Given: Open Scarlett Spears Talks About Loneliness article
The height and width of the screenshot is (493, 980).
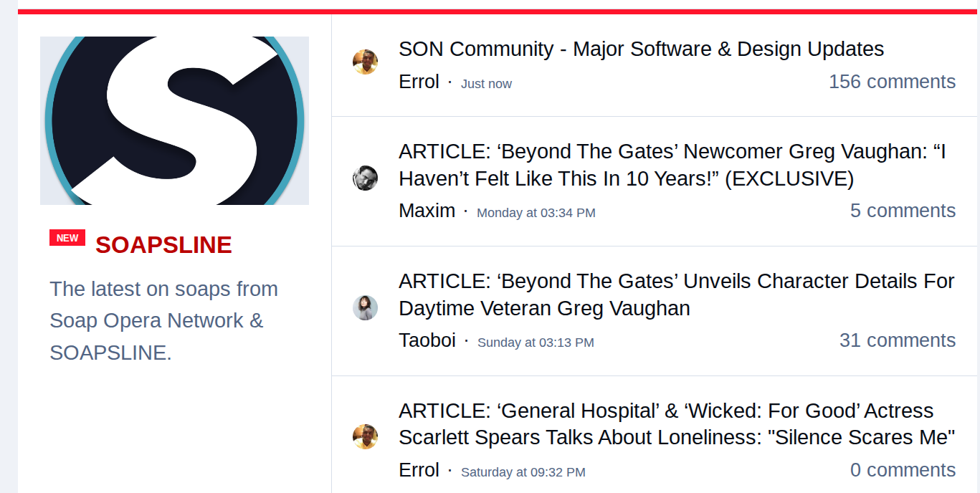Looking at the screenshot, I should pyautogui.click(x=676, y=423).
